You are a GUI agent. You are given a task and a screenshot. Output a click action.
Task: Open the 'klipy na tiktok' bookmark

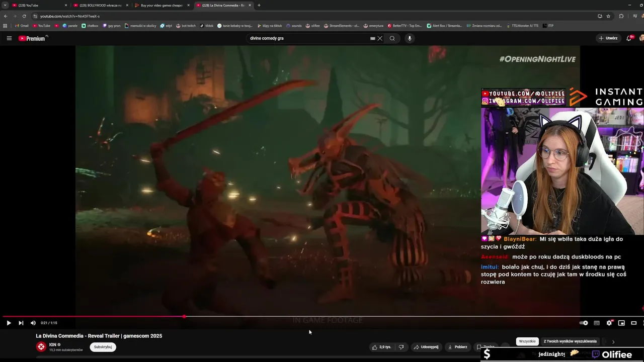269,26
